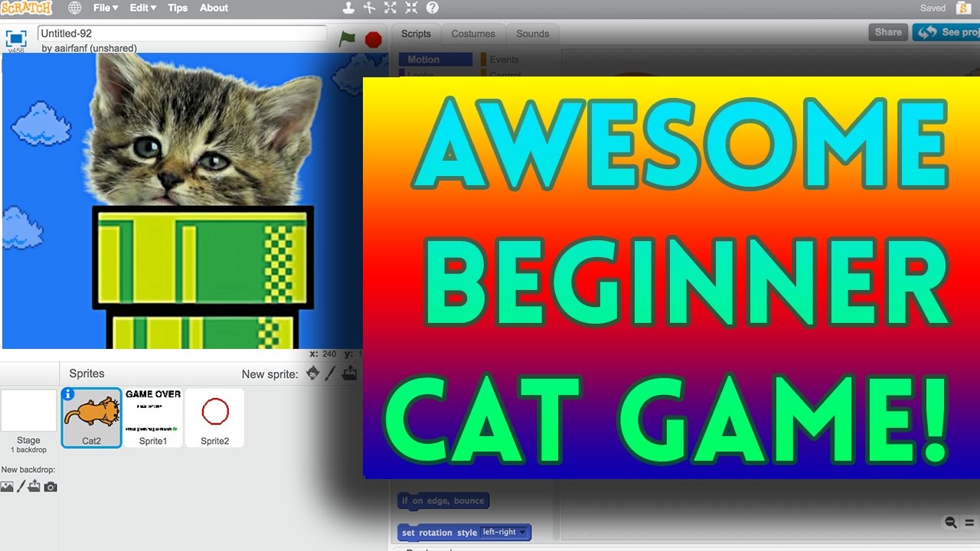Switch to the Scripts tab
Viewport: 980px width, 551px height.
[416, 34]
